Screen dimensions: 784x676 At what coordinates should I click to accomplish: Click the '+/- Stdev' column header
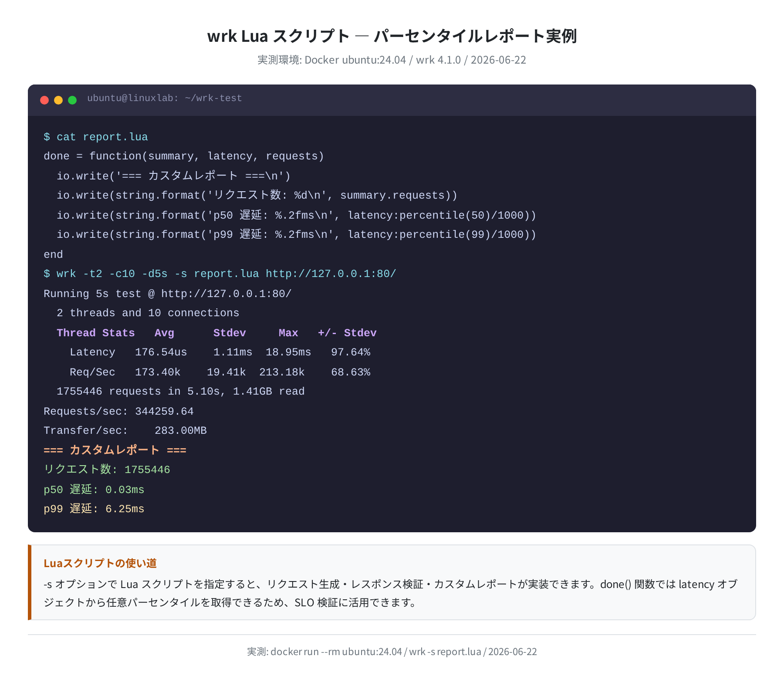[347, 333]
